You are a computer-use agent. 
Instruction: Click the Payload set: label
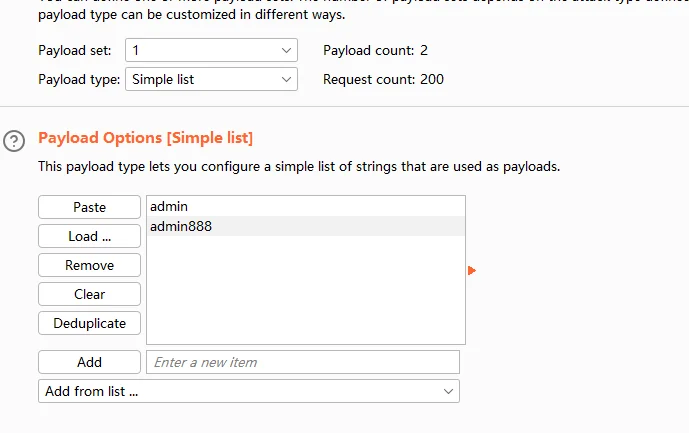(x=74, y=50)
